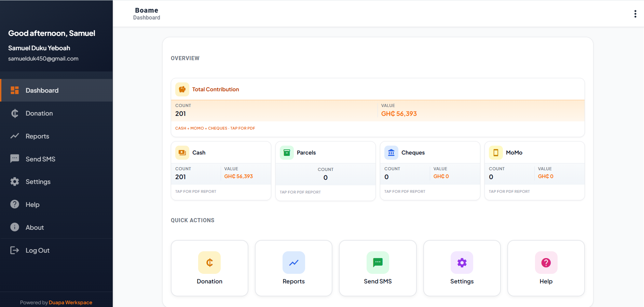
Task: Click the Help quick action label
Action: tap(546, 281)
